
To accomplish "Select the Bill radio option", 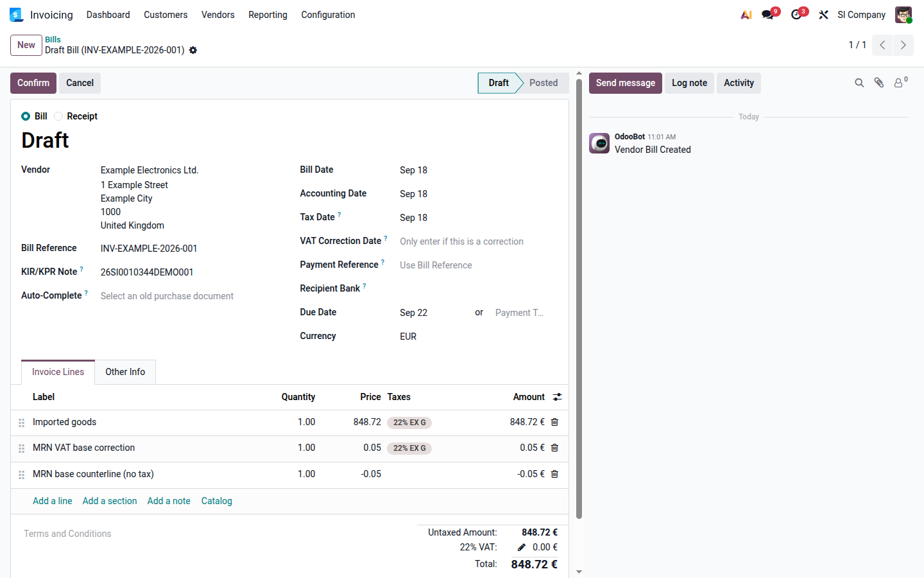I will pyautogui.click(x=26, y=116).
